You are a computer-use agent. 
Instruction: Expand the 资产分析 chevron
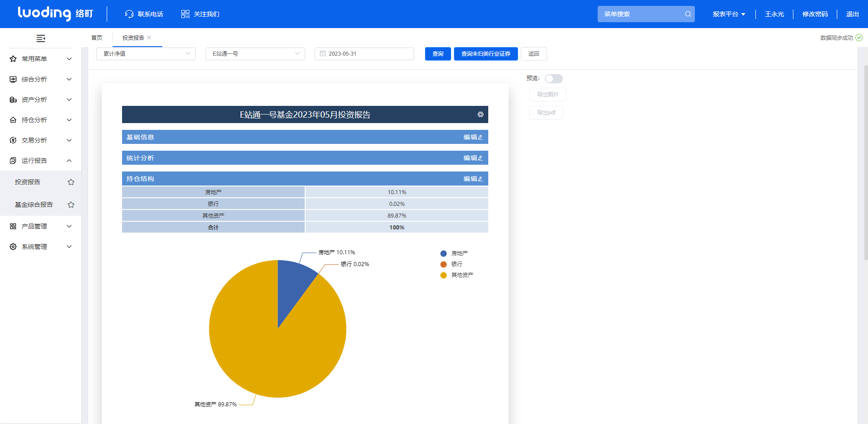pyautogui.click(x=69, y=100)
